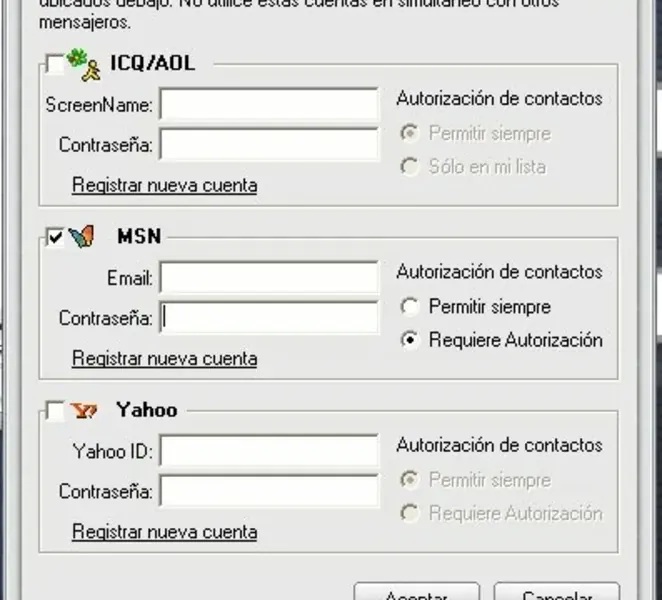Click the MSN butterfly icon
This screenshot has width=662, height=600.
(x=82, y=237)
